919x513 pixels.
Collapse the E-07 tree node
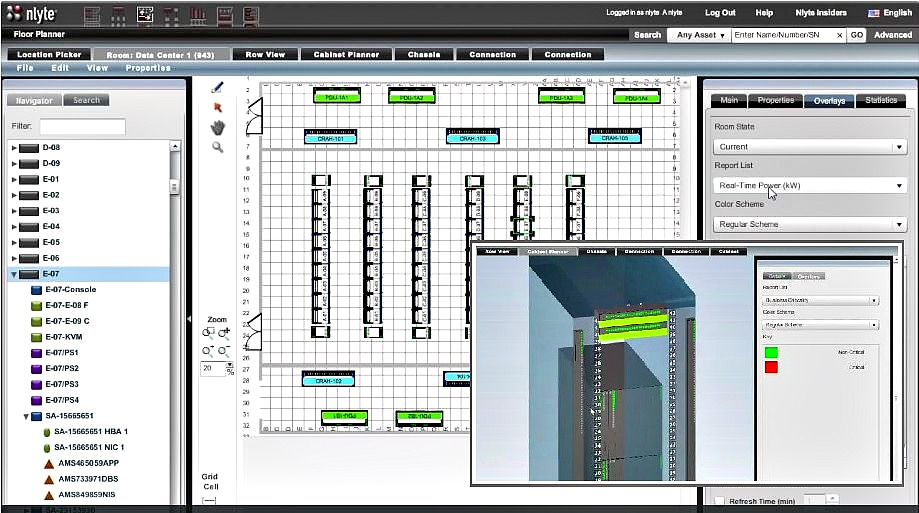[14, 274]
